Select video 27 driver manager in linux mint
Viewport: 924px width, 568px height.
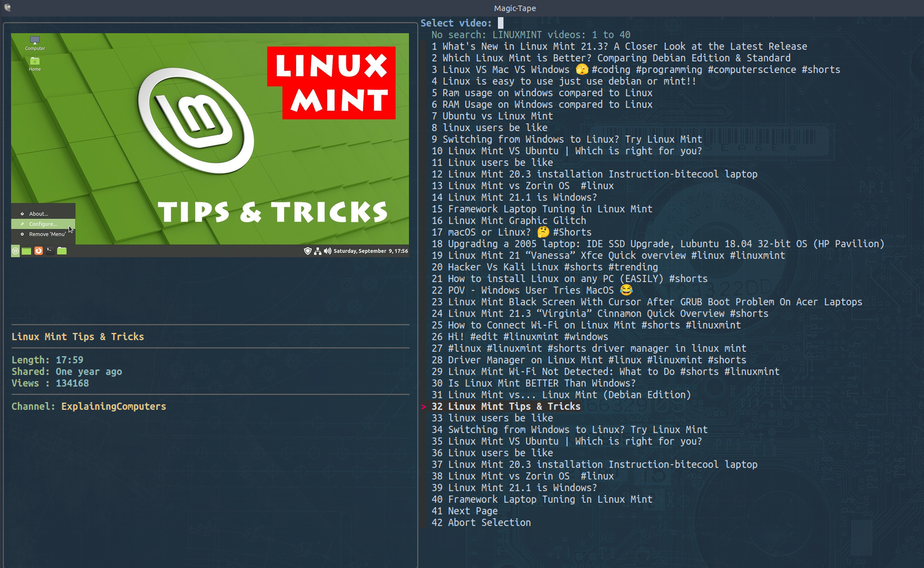[x=589, y=348]
